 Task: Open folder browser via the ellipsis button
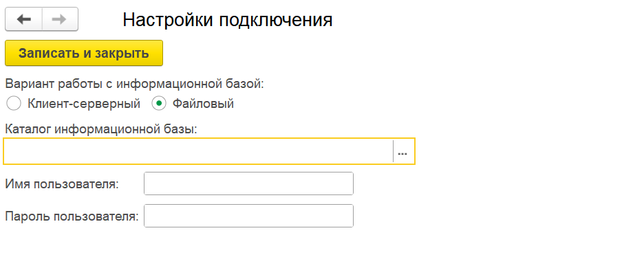403,151
